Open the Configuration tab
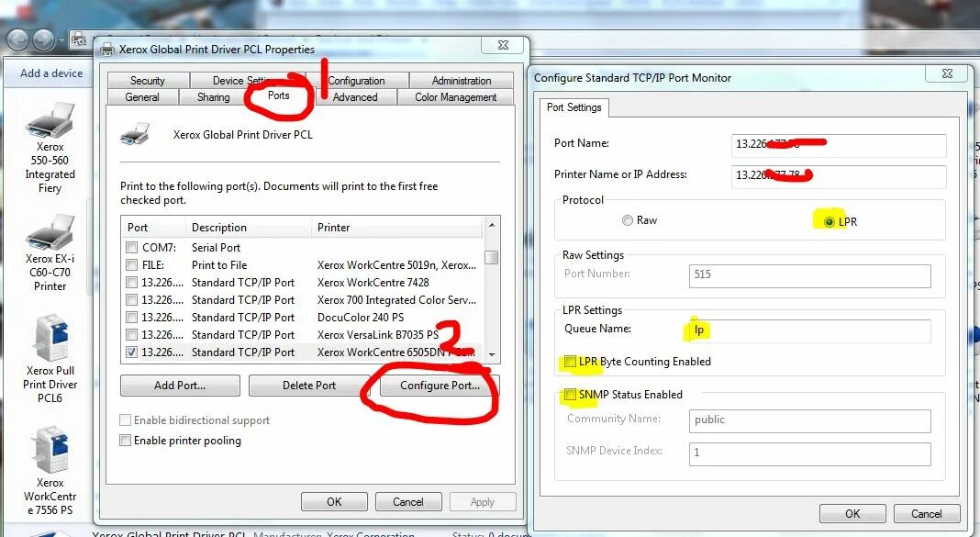The image size is (980, 537). (356, 81)
